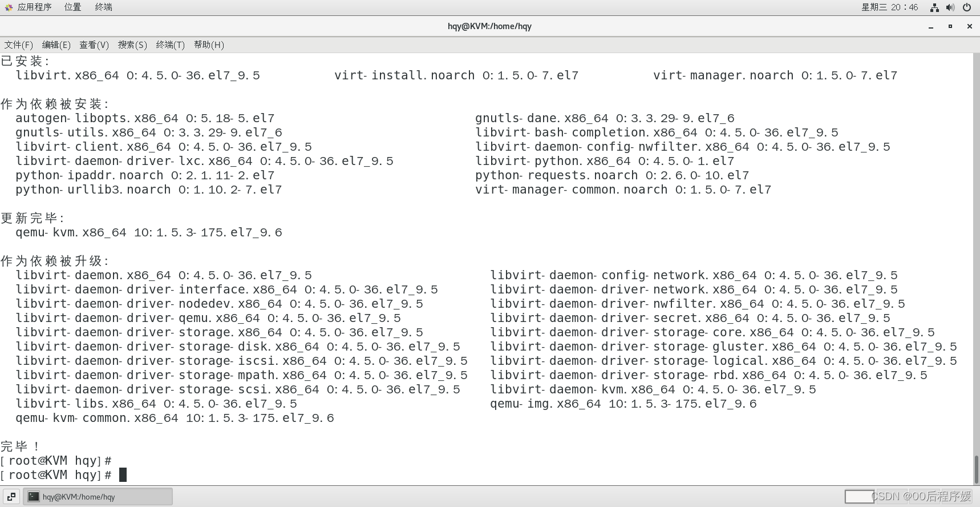Click libvirt-python.x86_64 package line
The height and width of the screenshot is (507, 980).
[x=605, y=161]
